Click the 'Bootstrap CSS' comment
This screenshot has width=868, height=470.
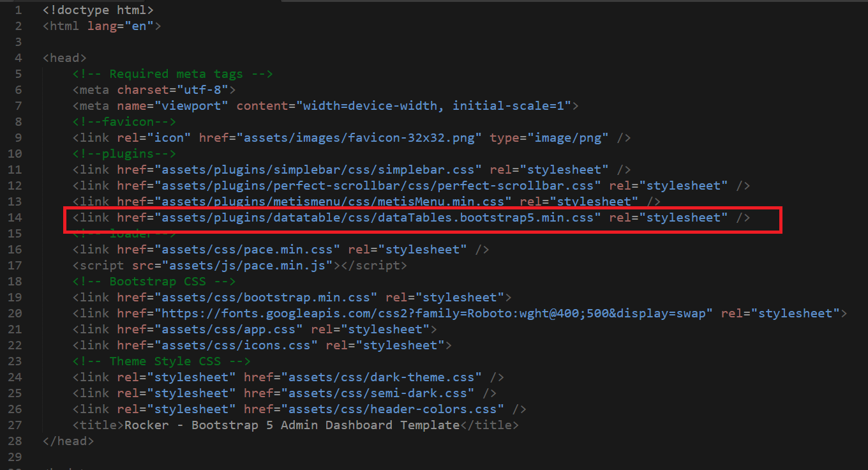[154, 282]
